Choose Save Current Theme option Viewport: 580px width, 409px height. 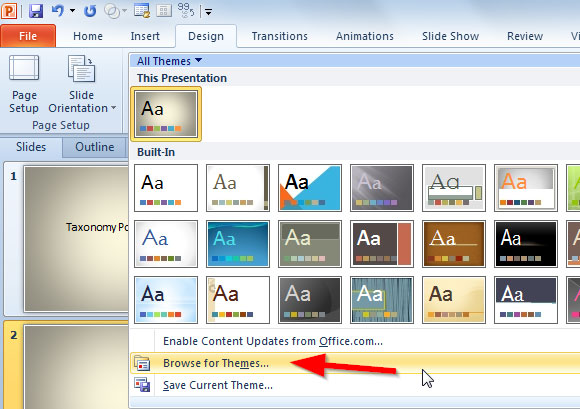pyautogui.click(x=218, y=385)
